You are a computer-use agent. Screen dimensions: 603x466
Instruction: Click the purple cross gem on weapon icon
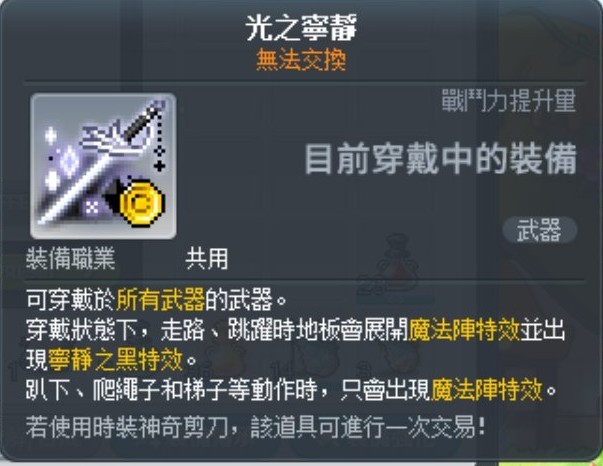click(x=92, y=208)
